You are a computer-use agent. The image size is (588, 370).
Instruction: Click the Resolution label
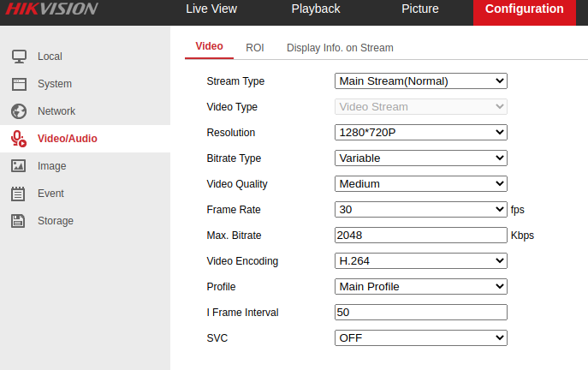(231, 133)
